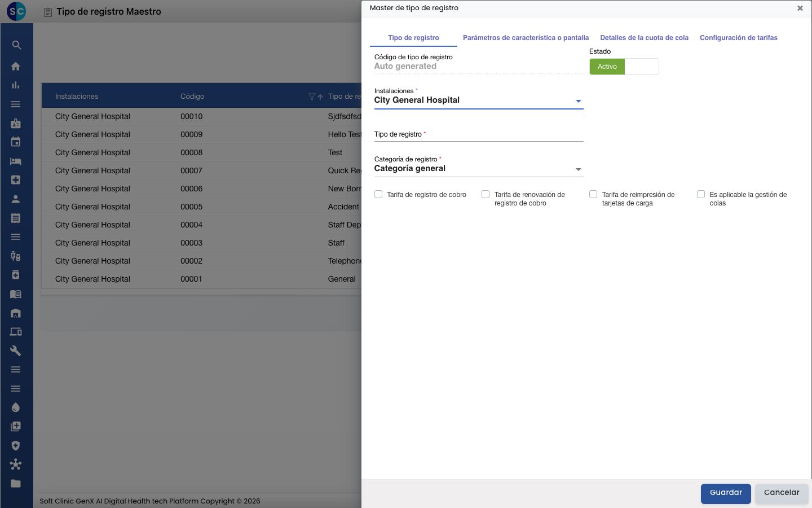
Task: Select code 00001 cell in table
Action: pos(192,279)
